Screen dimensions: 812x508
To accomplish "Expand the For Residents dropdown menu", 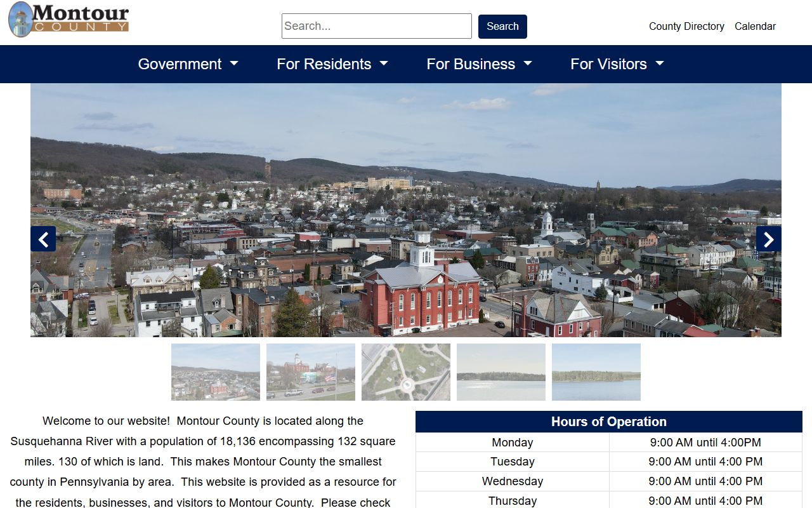I will click(x=332, y=64).
